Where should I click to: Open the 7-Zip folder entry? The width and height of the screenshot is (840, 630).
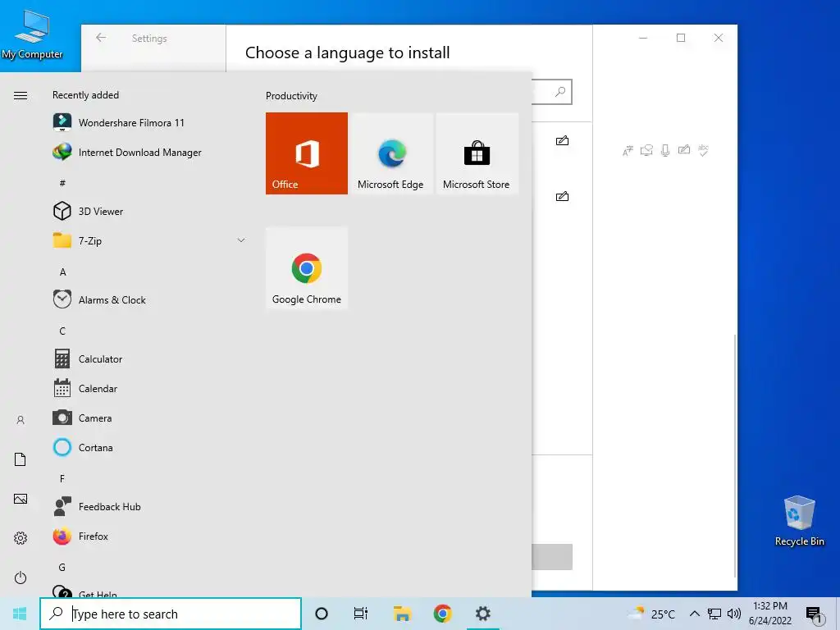click(90, 241)
